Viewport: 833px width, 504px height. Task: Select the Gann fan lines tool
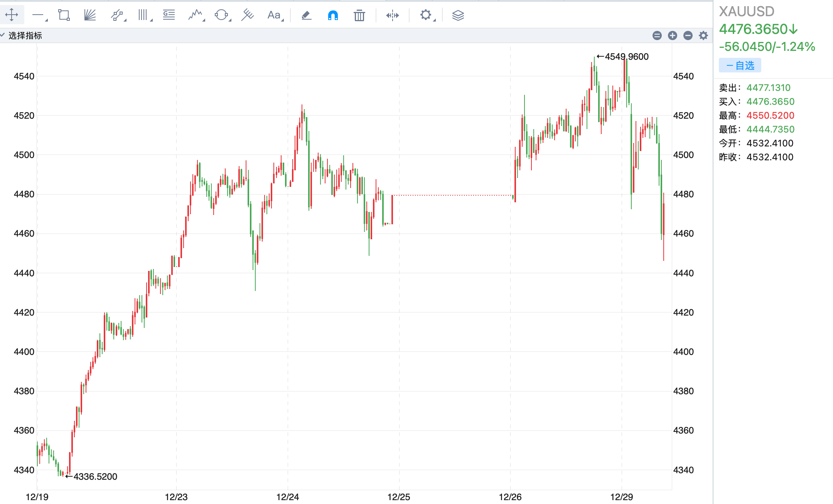click(x=90, y=15)
